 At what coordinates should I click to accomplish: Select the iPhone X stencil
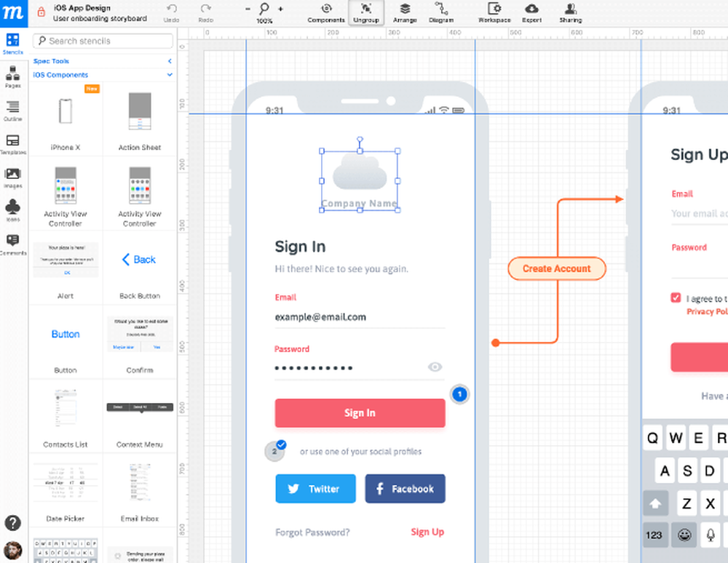click(66, 119)
